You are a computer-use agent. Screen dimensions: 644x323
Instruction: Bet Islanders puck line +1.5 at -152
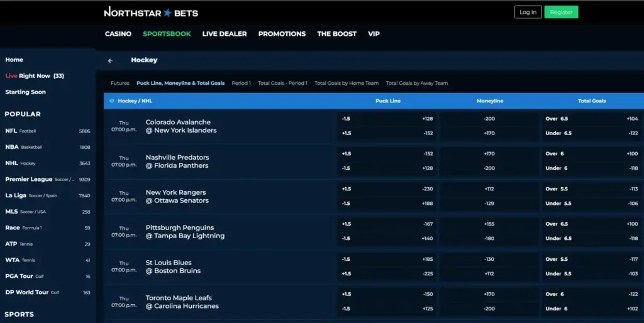coord(387,133)
